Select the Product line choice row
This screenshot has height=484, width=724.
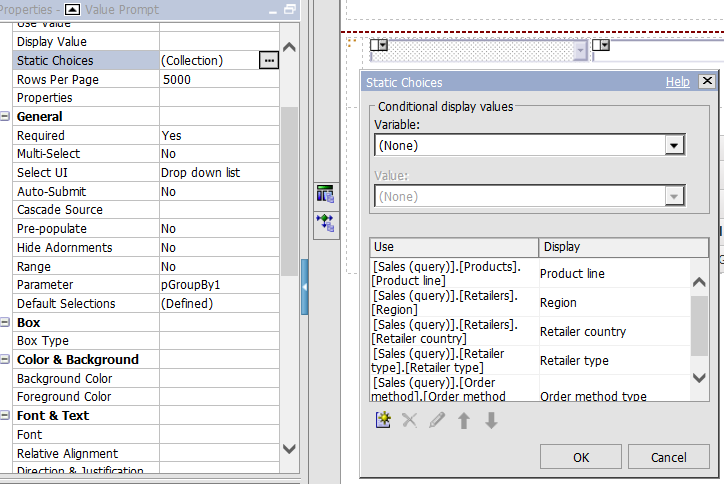(530, 273)
